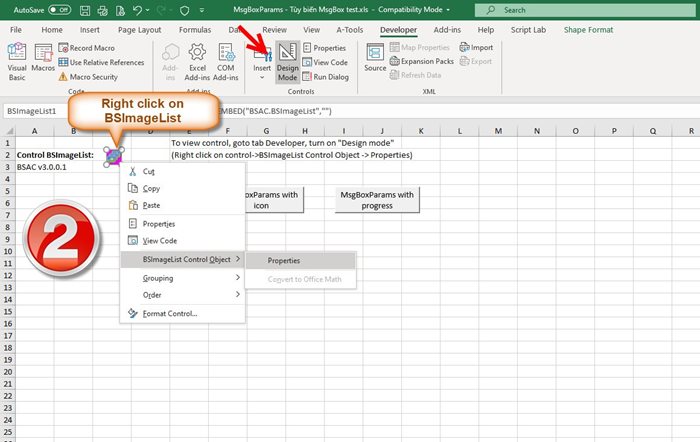
Task: Open the Review tab
Action: [x=274, y=29]
